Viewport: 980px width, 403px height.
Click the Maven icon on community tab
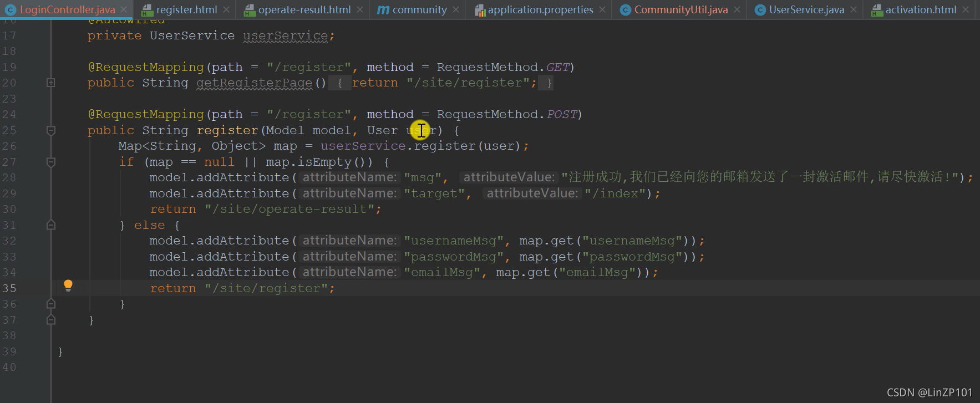[x=383, y=10]
